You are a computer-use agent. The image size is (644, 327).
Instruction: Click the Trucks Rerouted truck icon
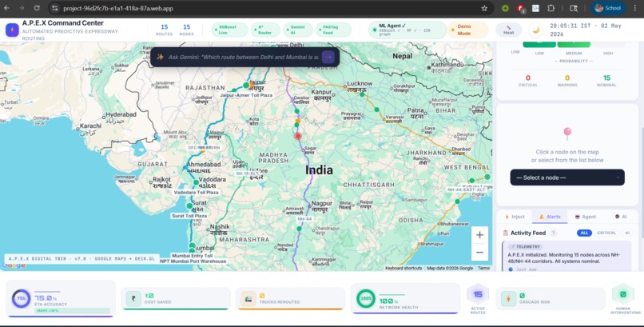click(248, 299)
